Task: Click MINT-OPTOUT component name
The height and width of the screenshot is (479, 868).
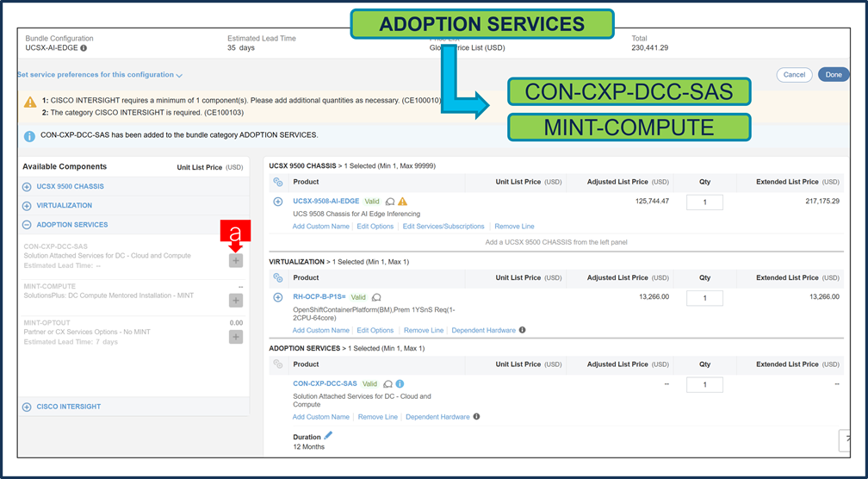Action: point(47,322)
